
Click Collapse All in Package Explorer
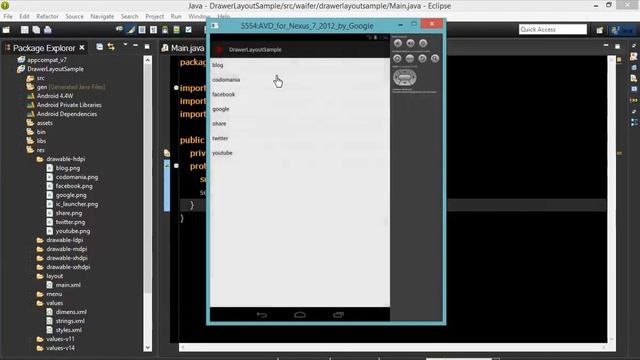(x=100, y=47)
